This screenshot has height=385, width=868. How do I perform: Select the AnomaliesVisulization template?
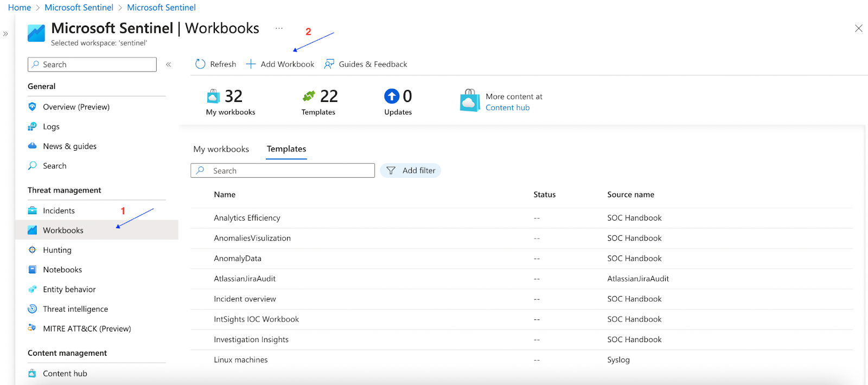click(x=252, y=238)
